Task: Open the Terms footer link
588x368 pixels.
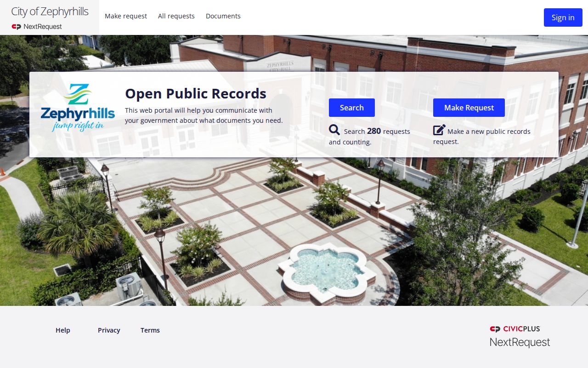Action: click(150, 330)
